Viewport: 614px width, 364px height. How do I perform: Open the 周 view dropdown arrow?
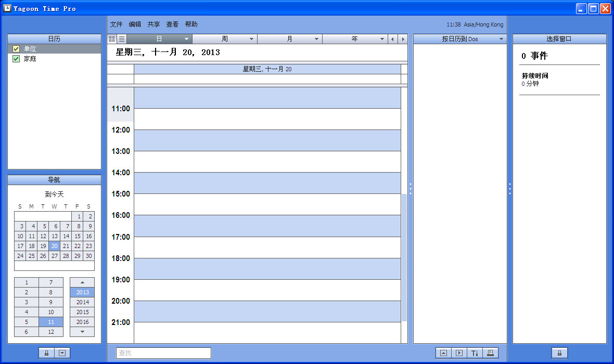tap(252, 38)
